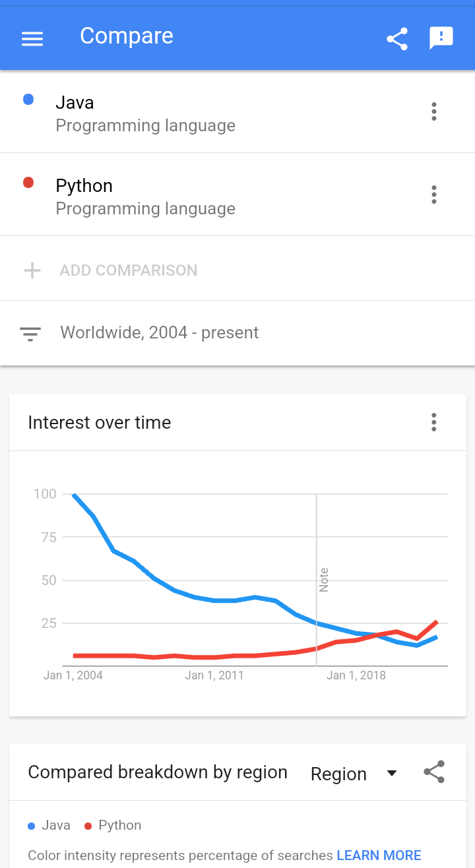This screenshot has height=868, width=475.
Task: Open Python term options menu
Action: click(x=433, y=195)
